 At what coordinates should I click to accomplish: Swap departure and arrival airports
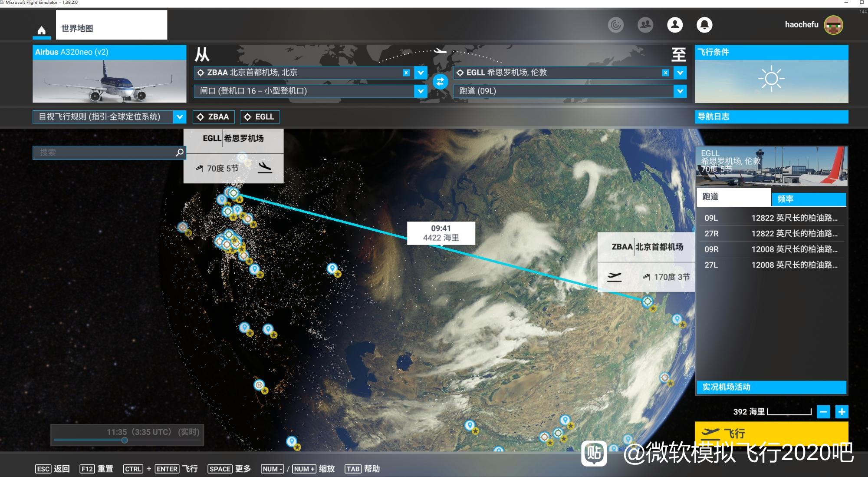point(440,81)
